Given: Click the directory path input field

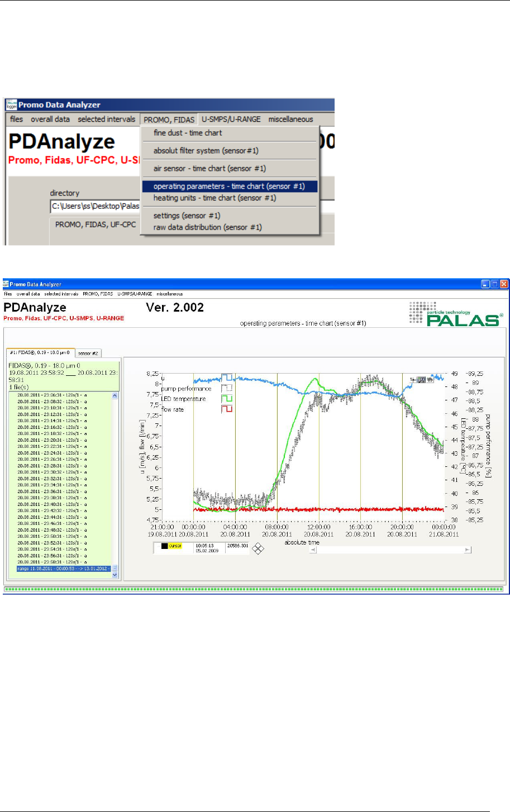Looking at the screenshot, I should [95, 206].
